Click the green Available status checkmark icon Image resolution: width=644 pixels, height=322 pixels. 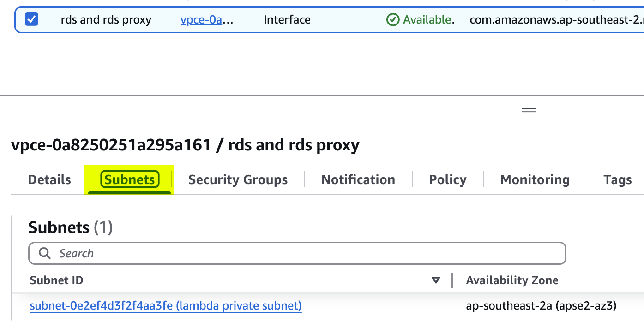[x=392, y=20]
